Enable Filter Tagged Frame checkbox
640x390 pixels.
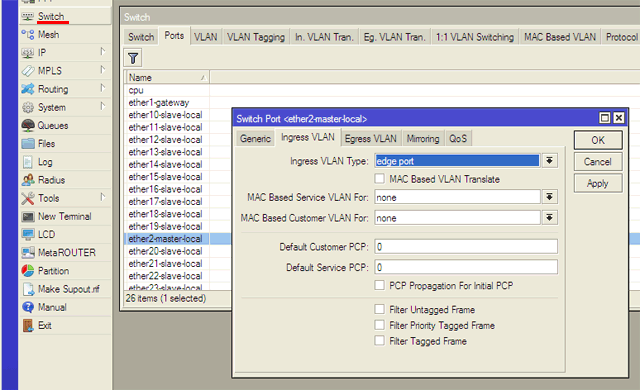coord(380,341)
